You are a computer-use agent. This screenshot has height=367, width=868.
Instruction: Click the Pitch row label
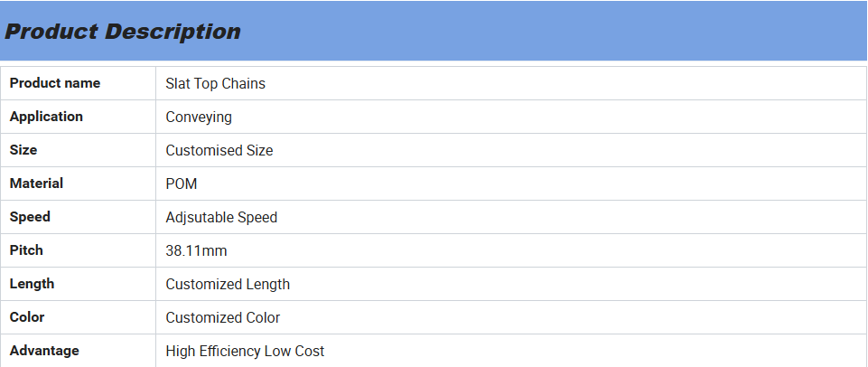(26, 250)
